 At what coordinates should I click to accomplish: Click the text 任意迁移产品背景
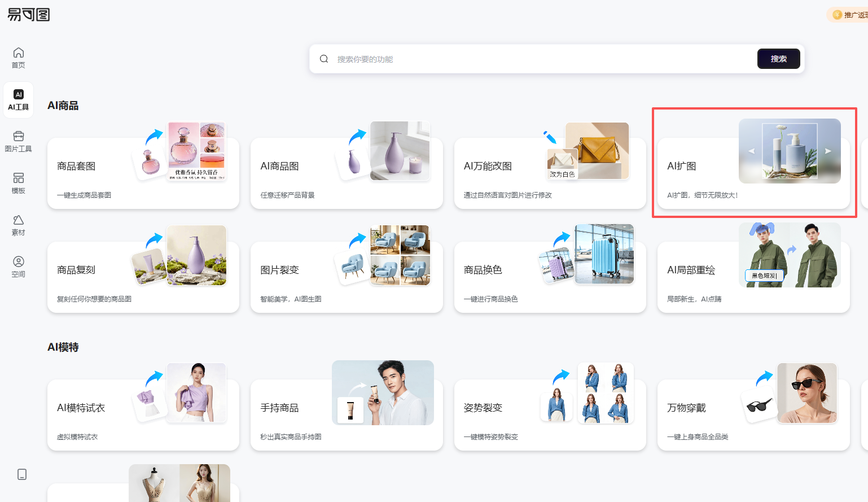click(x=287, y=195)
